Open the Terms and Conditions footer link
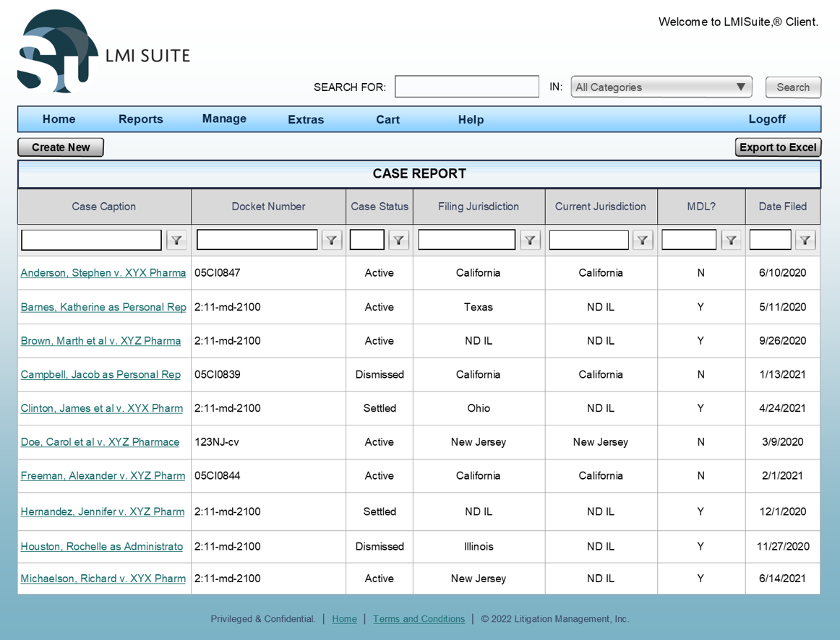 419,619
